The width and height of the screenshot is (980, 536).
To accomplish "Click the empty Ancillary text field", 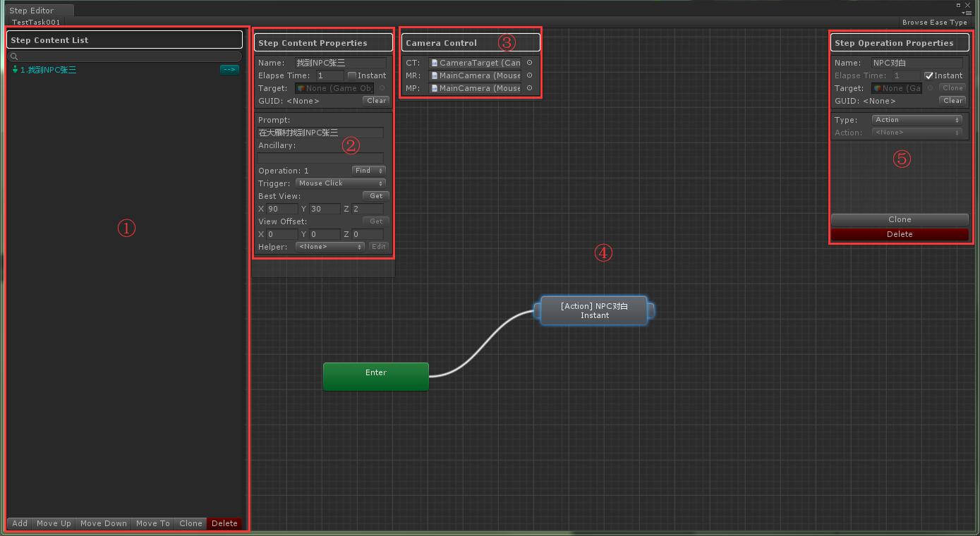I will pos(320,158).
